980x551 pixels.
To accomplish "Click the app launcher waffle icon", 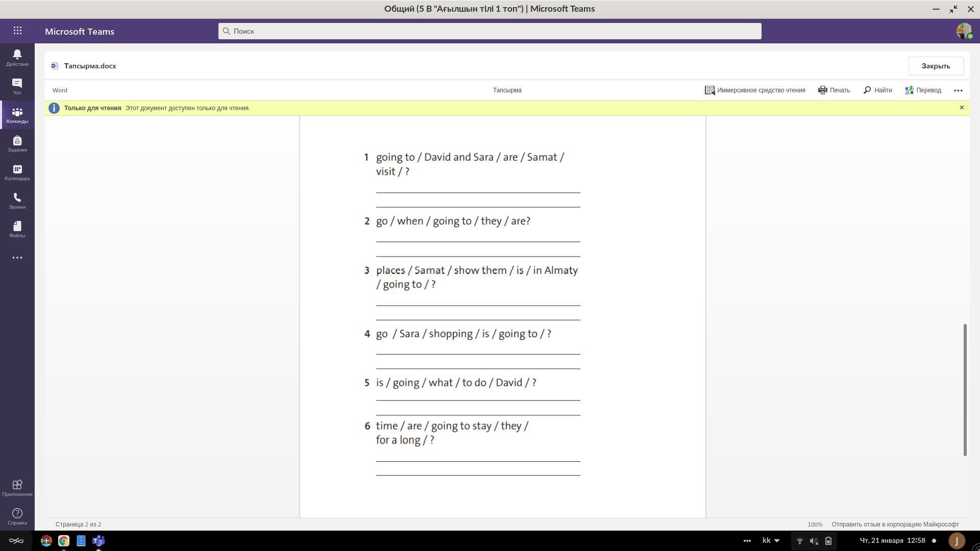I will (x=17, y=31).
